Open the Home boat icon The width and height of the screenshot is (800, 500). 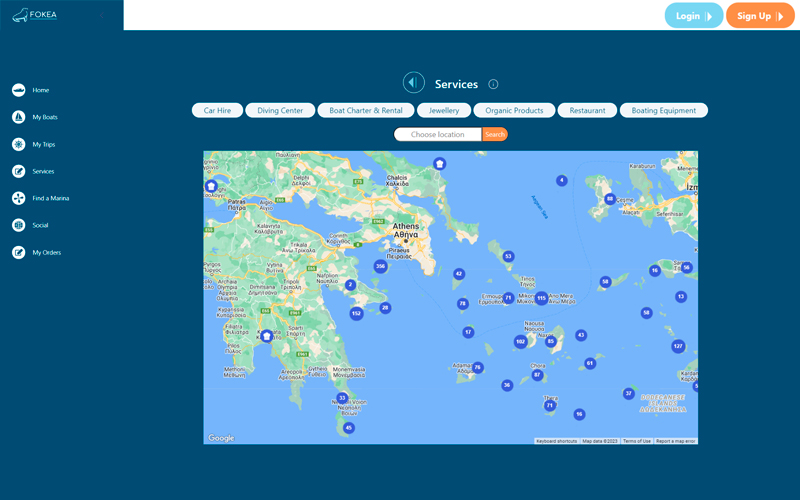point(18,90)
